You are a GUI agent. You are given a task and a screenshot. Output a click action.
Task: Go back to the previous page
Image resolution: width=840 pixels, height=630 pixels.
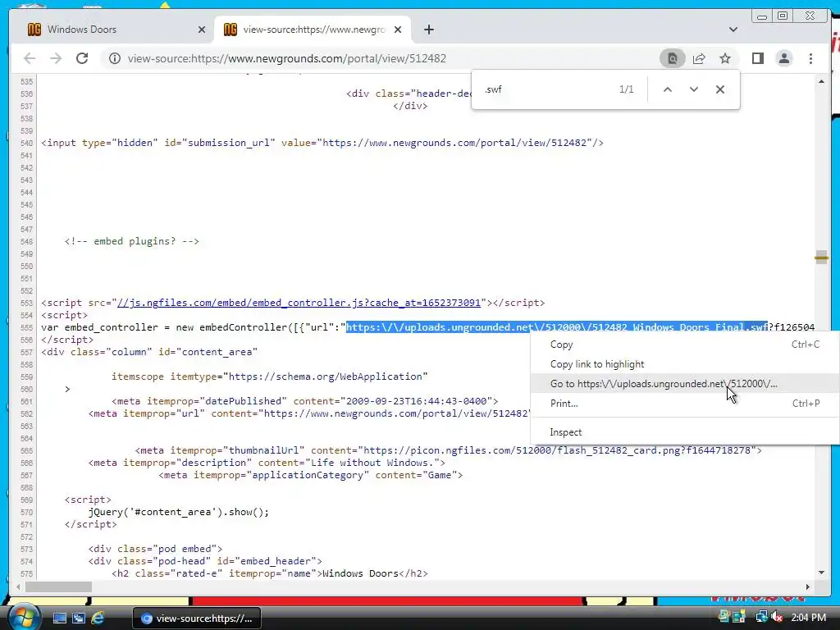(30, 58)
